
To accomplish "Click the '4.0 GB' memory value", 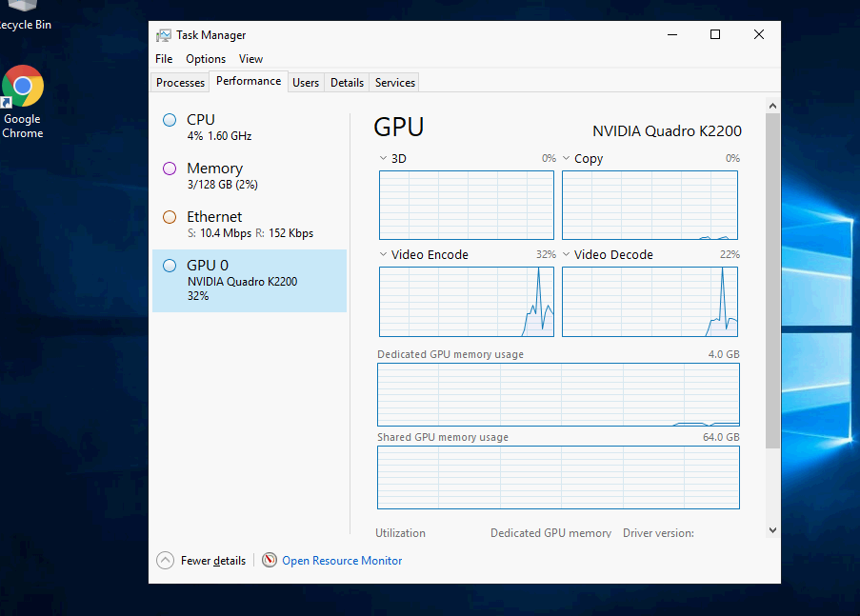I will (x=724, y=354).
